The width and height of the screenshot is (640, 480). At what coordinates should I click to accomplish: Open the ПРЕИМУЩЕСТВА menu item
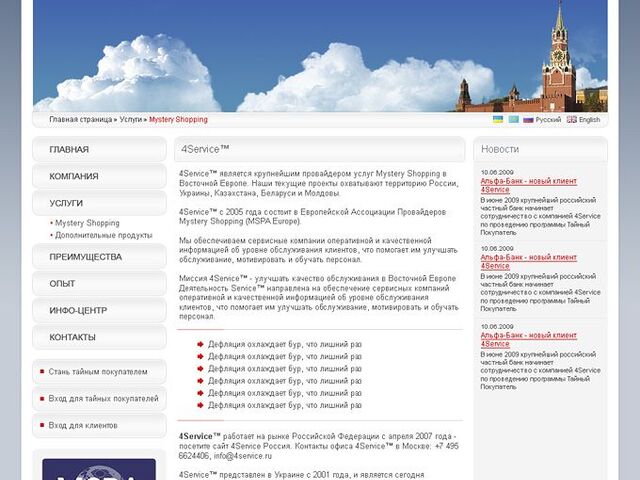click(99, 257)
